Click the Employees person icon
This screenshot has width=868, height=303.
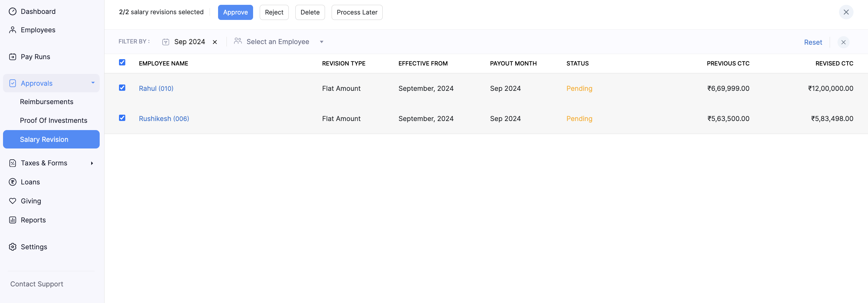12,30
